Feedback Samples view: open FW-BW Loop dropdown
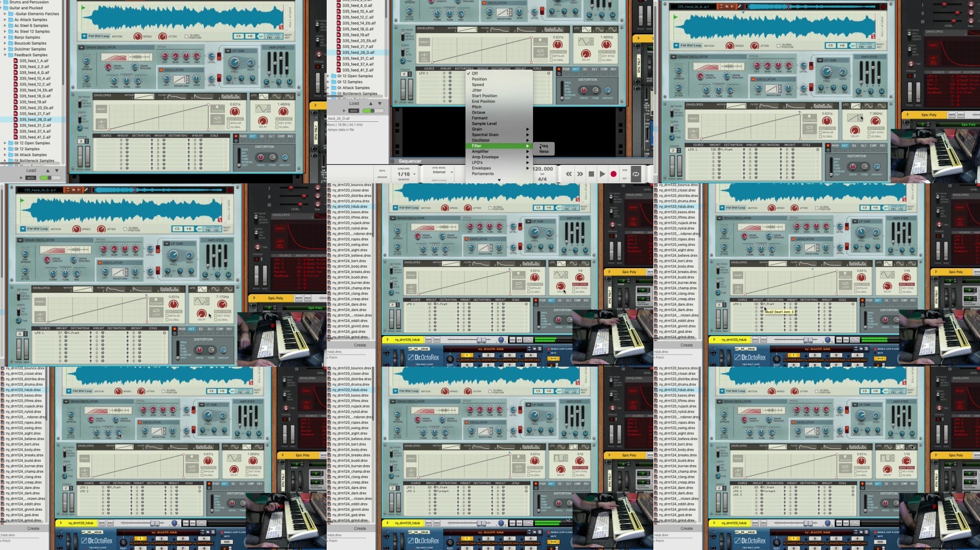This screenshot has width=980, height=550. click(x=95, y=36)
